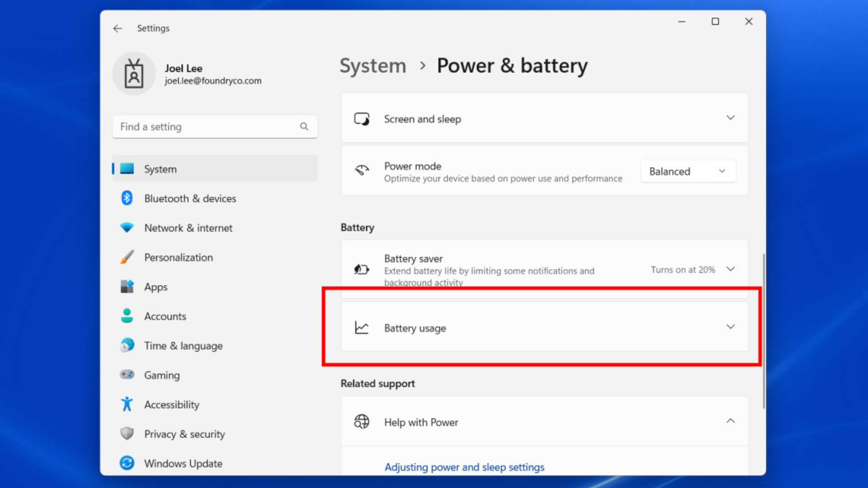Open the Apps category
The image size is (868, 488).
[156, 287]
